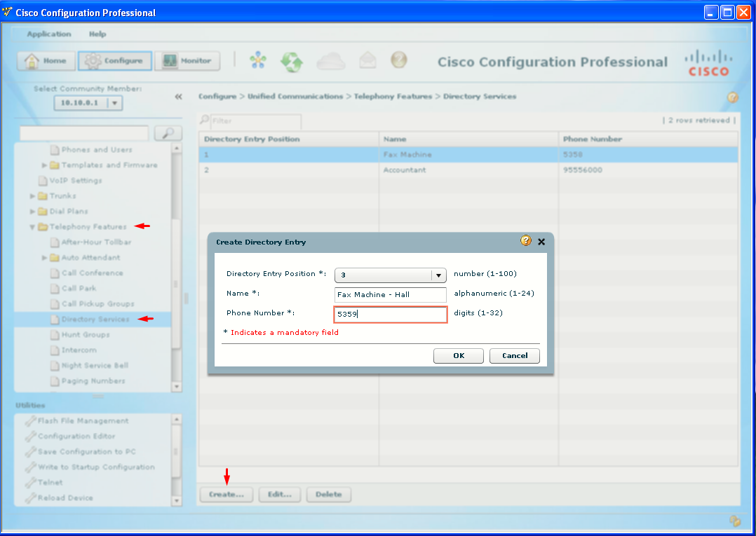Click the page help icon near breadcrumb
The width and height of the screenshot is (756, 536).
coord(732,97)
